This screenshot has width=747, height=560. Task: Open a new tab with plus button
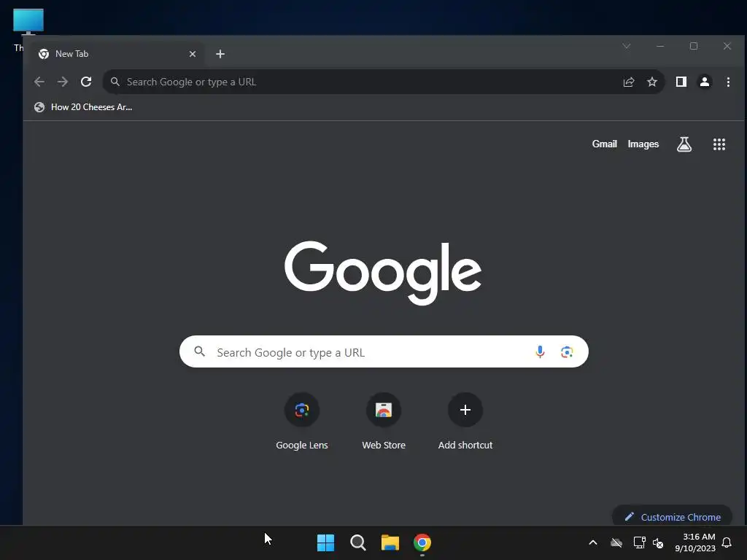point(220,54)
